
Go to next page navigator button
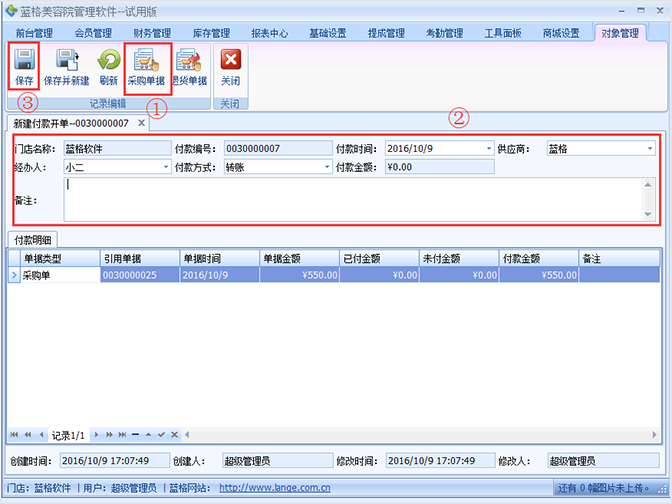[109, 435]
